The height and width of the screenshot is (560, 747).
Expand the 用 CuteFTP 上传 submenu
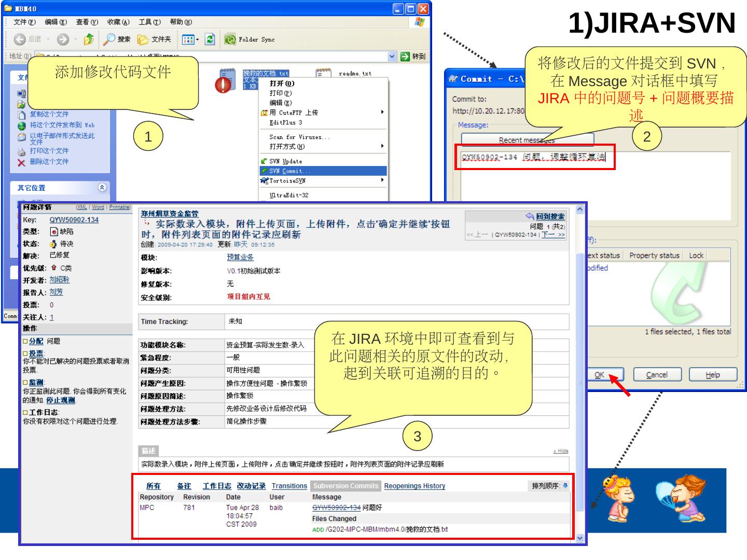(x=382, y=112)
